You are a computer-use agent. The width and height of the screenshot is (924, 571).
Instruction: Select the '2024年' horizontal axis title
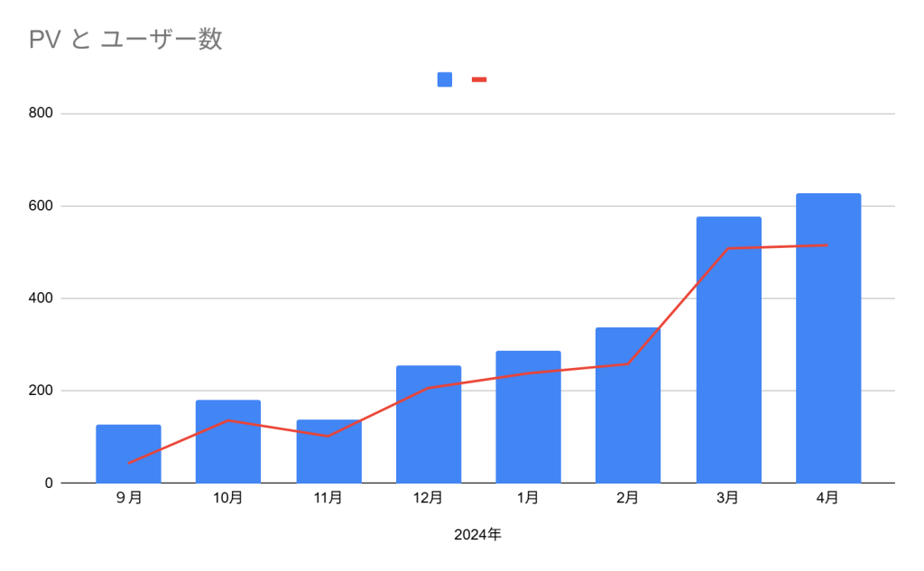[477, 535]
